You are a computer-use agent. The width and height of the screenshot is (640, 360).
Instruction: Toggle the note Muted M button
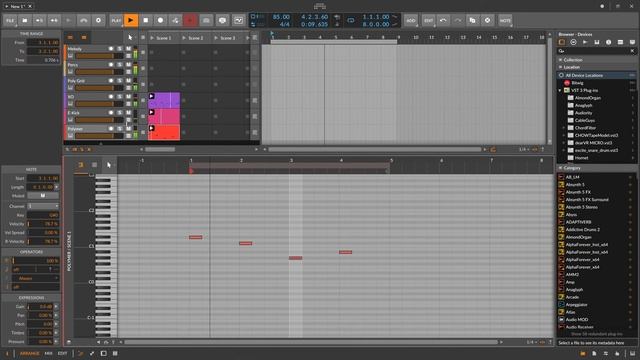click(x=43, y=196)
